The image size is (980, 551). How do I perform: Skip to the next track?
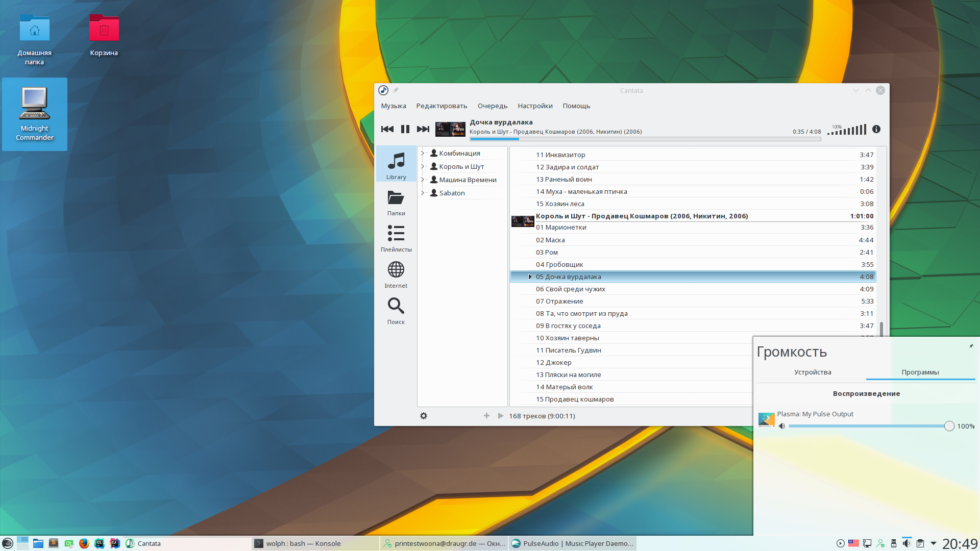[423, 129]
